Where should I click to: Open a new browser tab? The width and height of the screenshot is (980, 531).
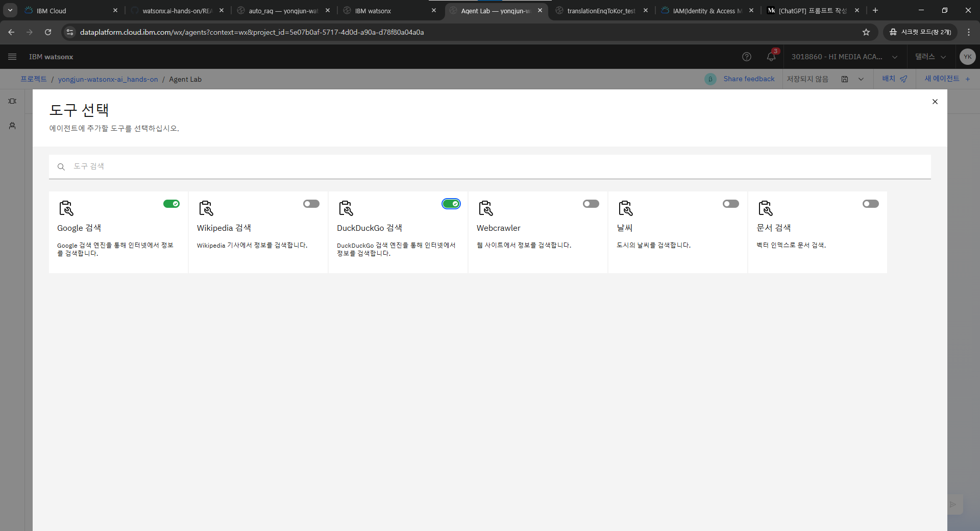tap(875, 10)
